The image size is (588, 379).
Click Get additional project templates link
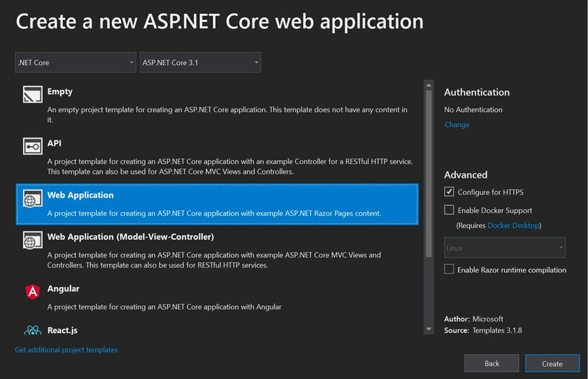click(x=66, y=350)
